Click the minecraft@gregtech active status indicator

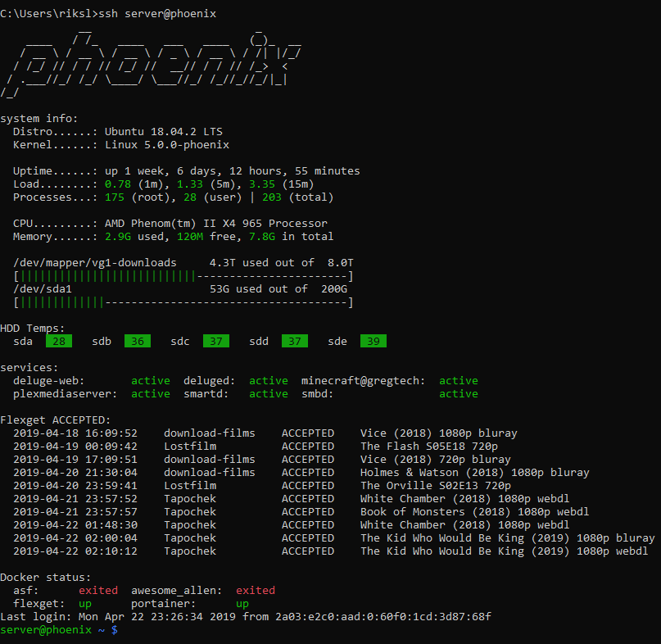(458, 380)
